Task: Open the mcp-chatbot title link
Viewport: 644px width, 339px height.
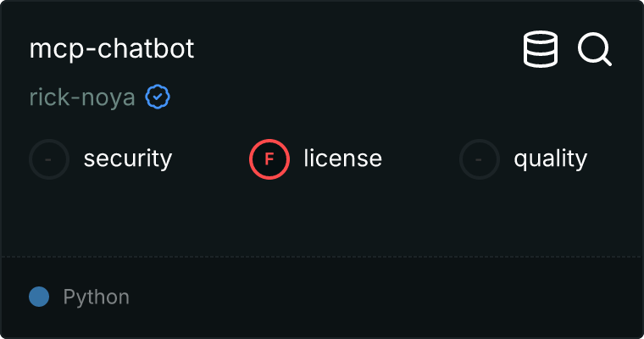Action: [x=112, y=49]
